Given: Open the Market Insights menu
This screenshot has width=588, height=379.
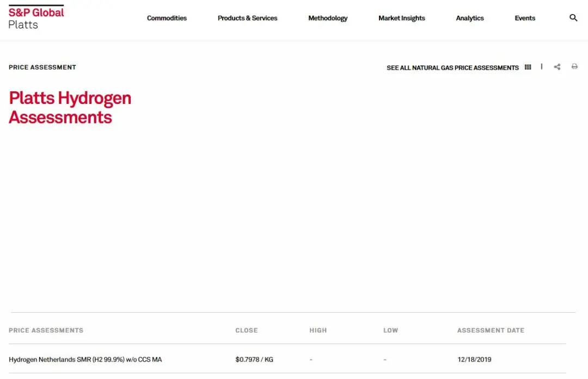Looking at the screenshot, I should 401,18.
